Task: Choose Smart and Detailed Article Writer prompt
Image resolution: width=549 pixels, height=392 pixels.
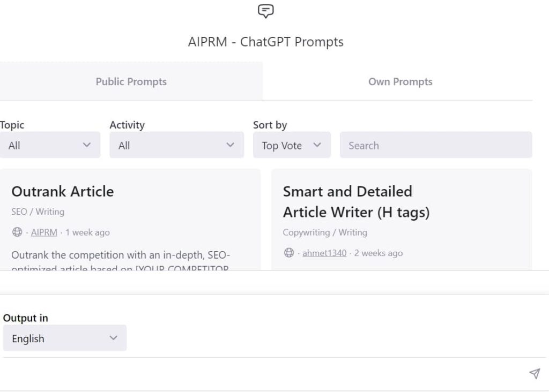Action: point(356,202)
